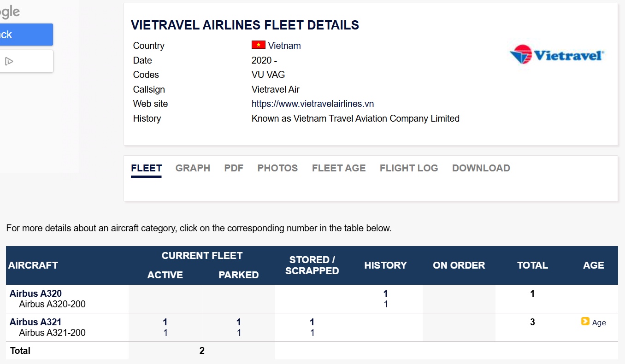
Task: Click the DOWNLOAD tab
Action: pos(481,168)
